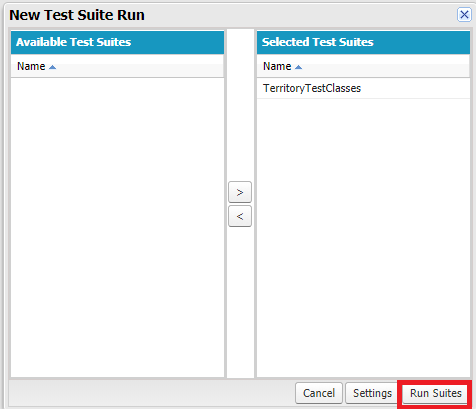This screenshot has height=409, width=476.
Task: Click empty area of Available suites list
Action: click(x=117, y=227)
